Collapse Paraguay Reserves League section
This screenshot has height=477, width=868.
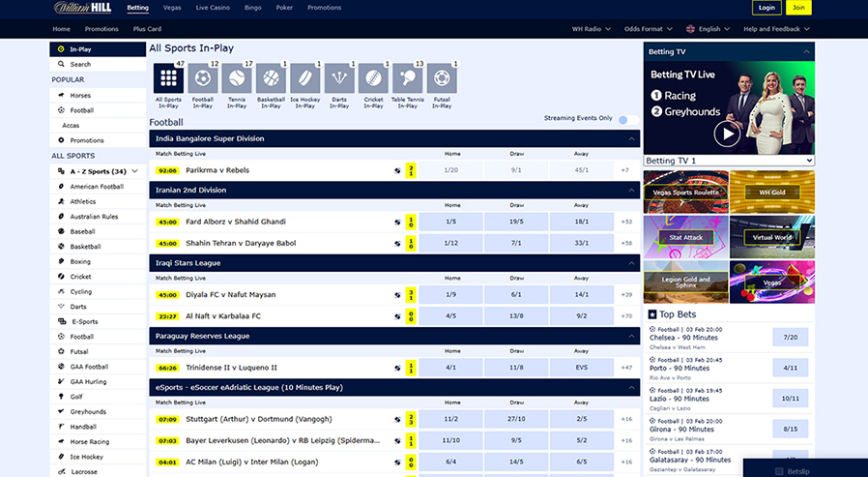coord(631,337)
